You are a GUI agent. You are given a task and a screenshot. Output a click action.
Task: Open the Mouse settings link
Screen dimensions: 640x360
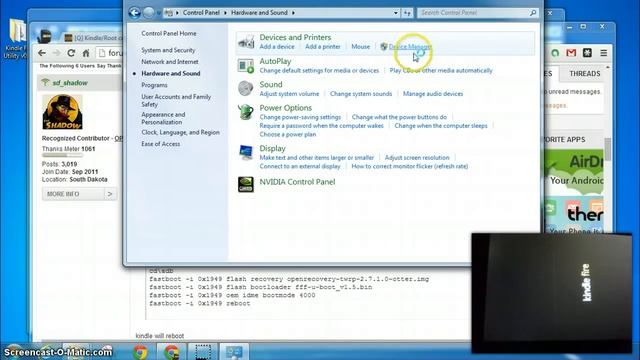[x=360, y=47]
